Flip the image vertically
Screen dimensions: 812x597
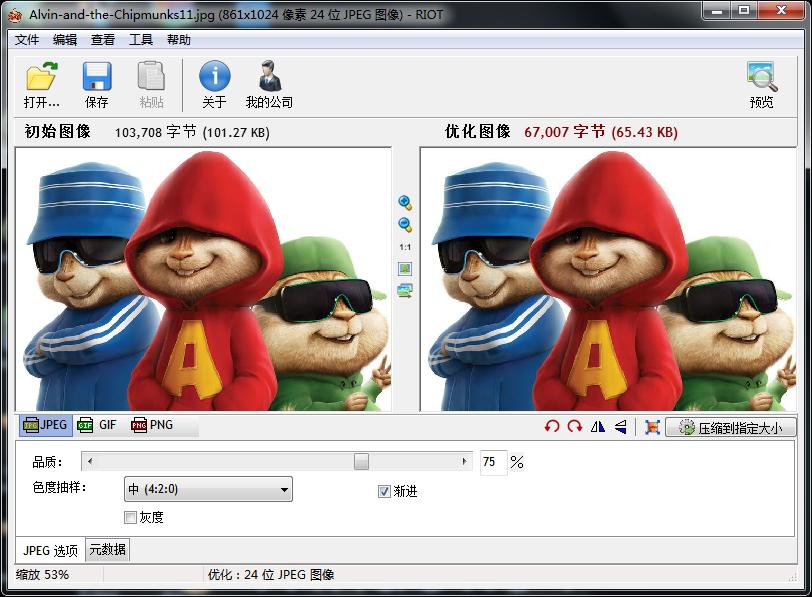pos(620,427)
